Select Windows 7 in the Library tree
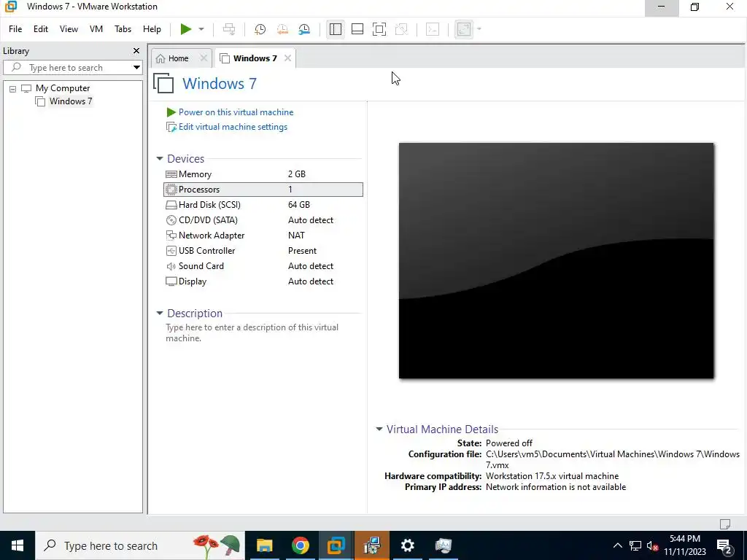 (71, 101)
